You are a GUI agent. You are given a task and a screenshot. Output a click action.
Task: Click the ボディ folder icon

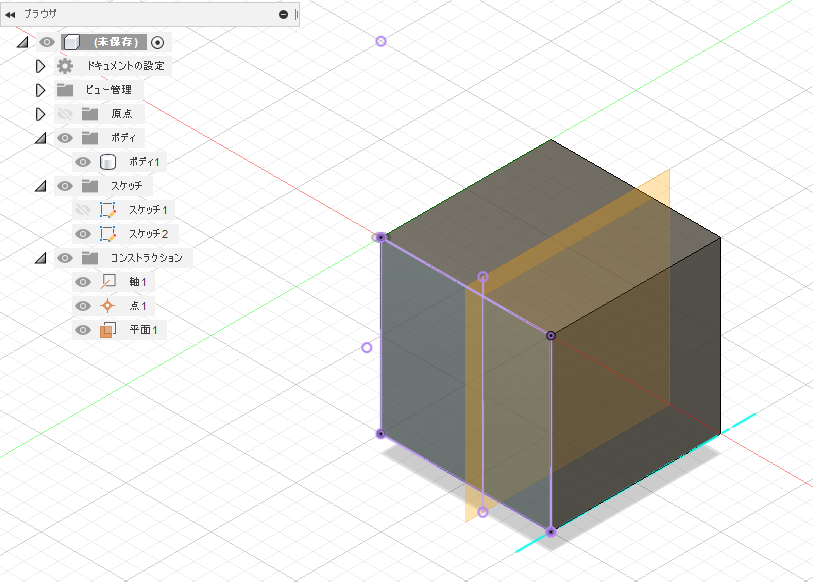pyautogui.click(x=90, y=138)
